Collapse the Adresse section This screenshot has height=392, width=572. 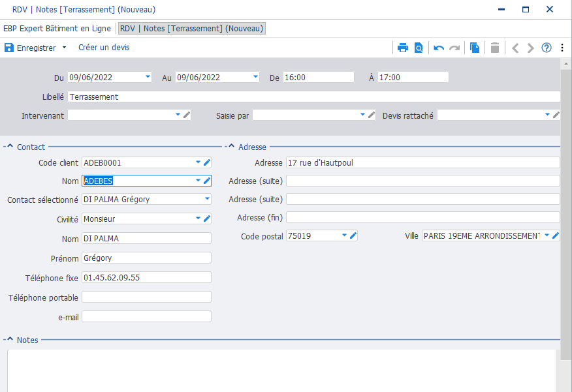click(231, 146)
